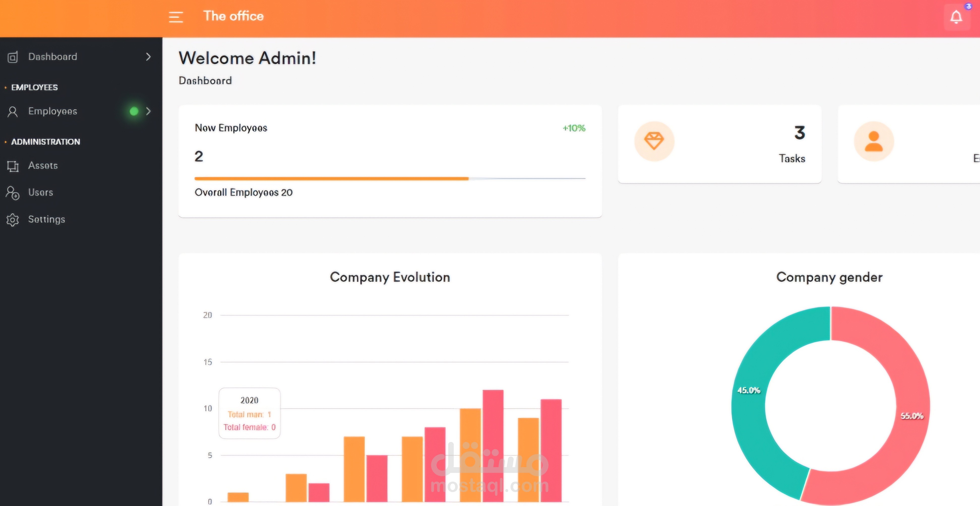Click 'The office' brand title
This screenshot has height=506, width=980.
click(x=234, y=16)
